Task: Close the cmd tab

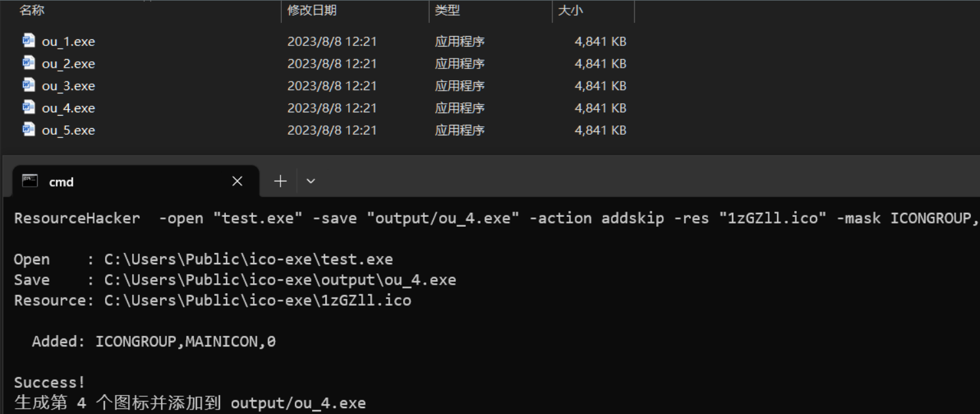Action: [237, 181]
